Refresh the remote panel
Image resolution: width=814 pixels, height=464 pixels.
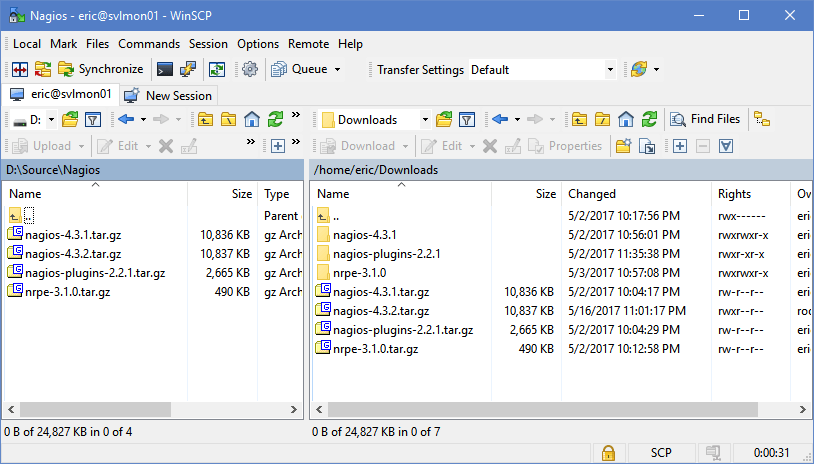(x=649, y=120)
